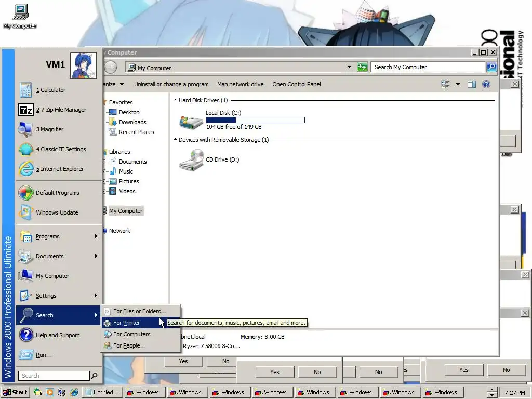Choose Run... in the Start menu
The height and width of the screenshot is (399, 532).
point(58,354)
